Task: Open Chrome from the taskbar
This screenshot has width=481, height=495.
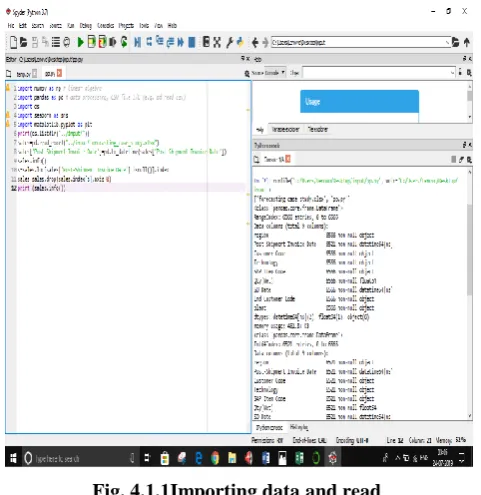Action: coord(215,458)
